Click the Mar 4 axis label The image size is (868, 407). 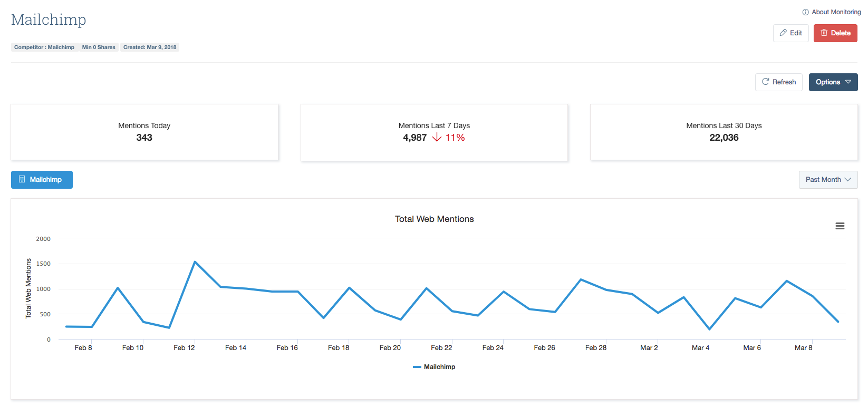point(700,347)
